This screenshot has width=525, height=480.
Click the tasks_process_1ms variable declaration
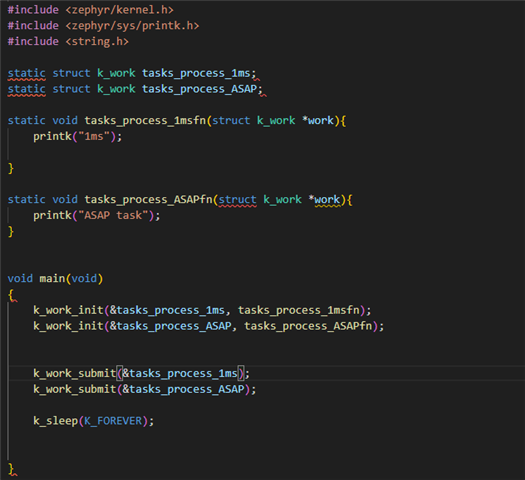(196, 73)
